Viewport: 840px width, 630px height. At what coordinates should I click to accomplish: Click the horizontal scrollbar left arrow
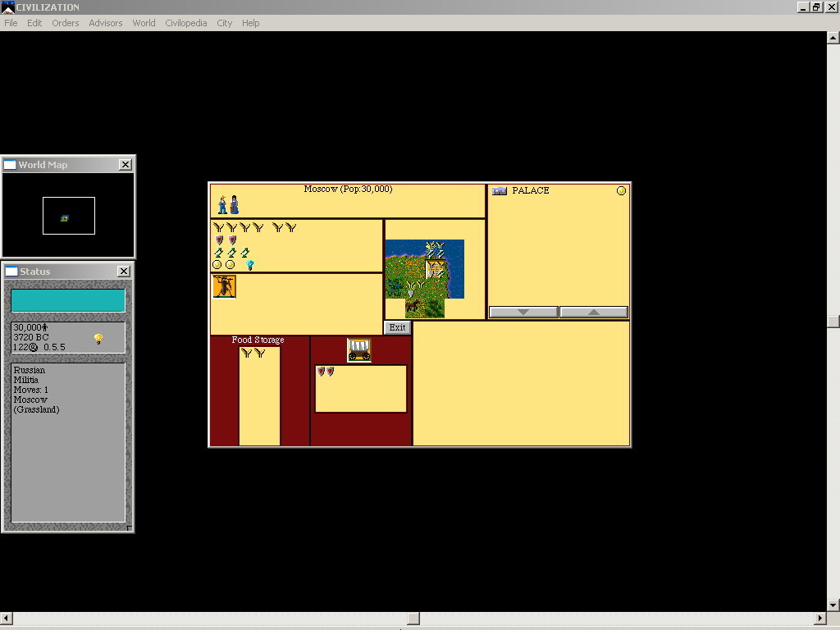point(6,619)
